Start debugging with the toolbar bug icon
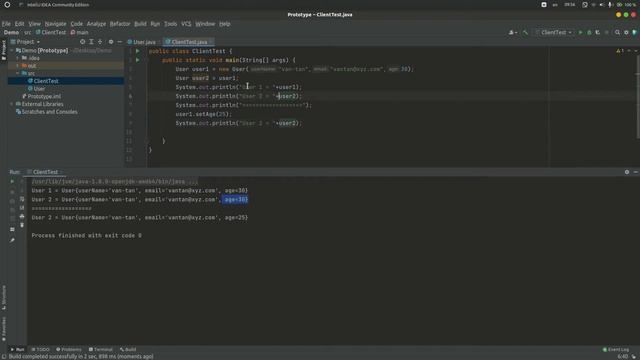640x360 pixels. pos(589,32)
